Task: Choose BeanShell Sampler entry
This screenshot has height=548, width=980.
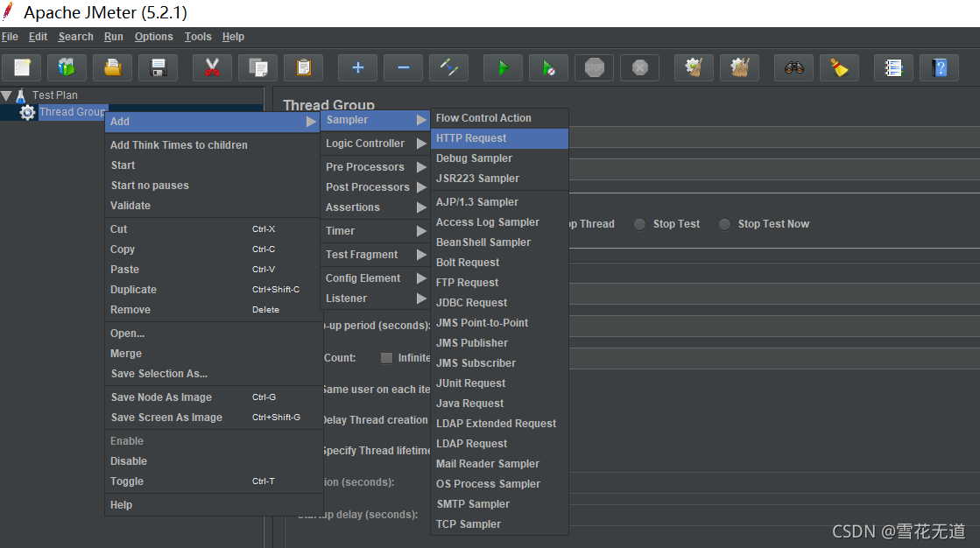Action: pyautogui.click(x=499, y=242)
